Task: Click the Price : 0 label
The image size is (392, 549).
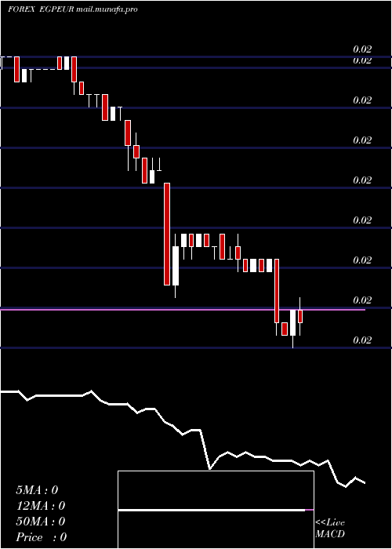Action: point(42,537)
